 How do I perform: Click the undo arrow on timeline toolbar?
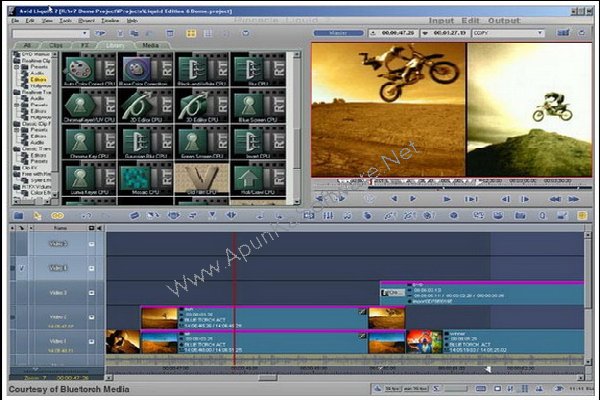pyautogui.click(x=87, y=216)
